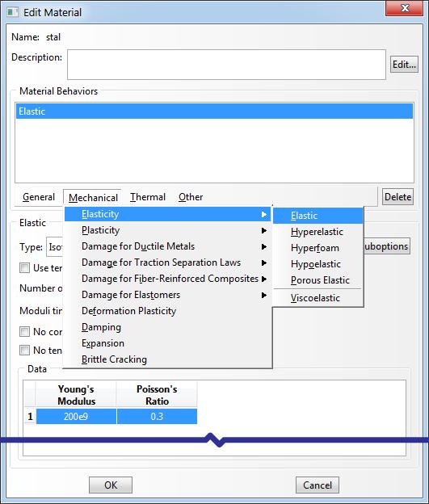The width and height of the screenshot is (429, 504).
Task: Enable the 'No cor...' checkbox
Action: point(24,331)
